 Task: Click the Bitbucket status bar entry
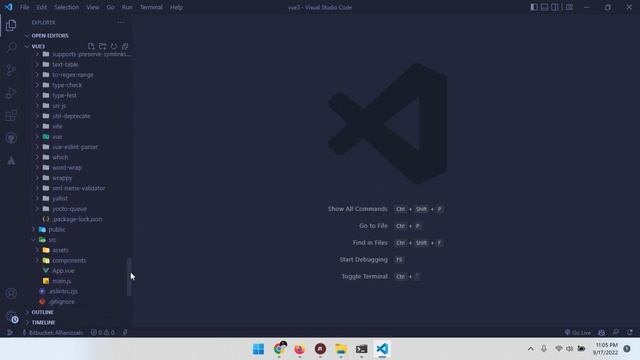tap(52, 332)
